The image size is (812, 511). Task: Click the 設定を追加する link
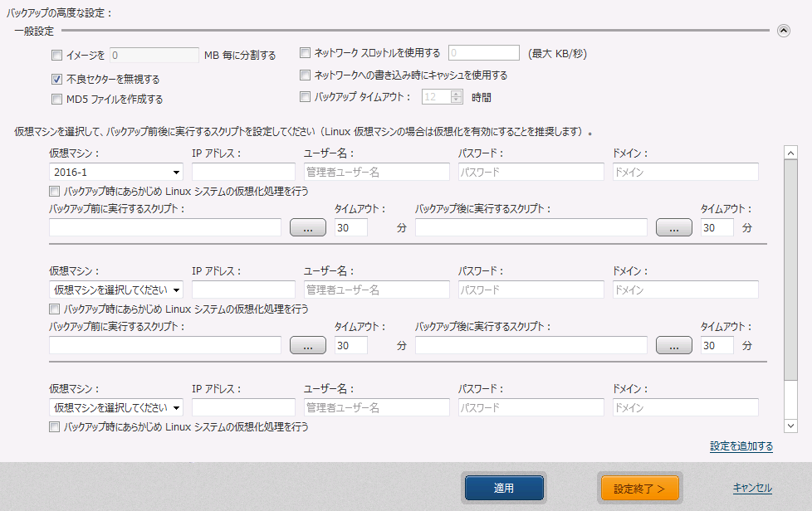[x=741, y=446]
